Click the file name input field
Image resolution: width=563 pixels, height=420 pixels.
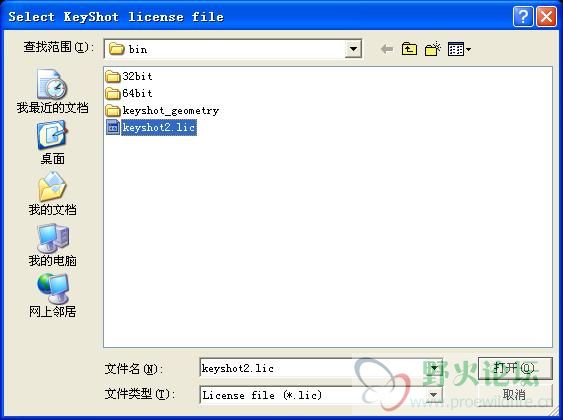click(313, 368)
